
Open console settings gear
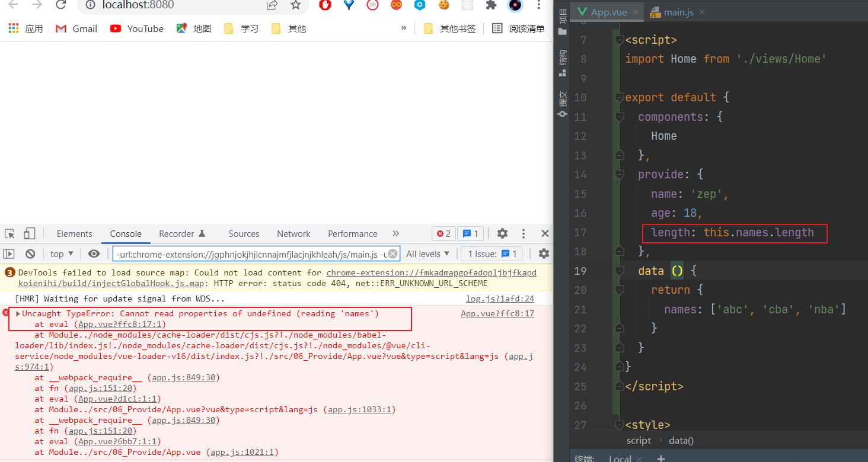(544, 254)
